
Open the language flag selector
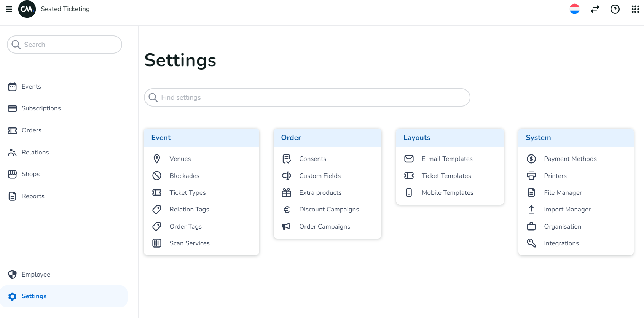click(x=574, y=9)
